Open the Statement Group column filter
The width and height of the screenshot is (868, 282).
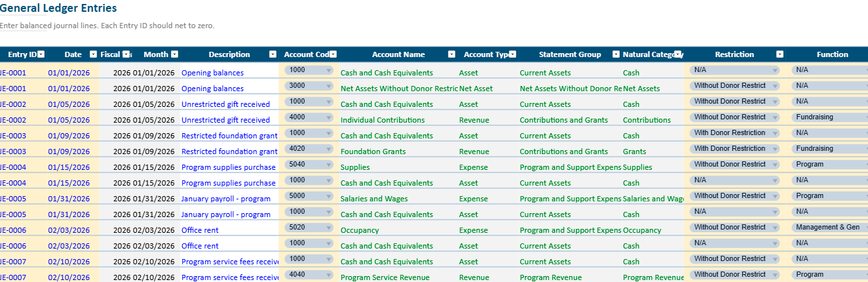(x=616, y=54)
